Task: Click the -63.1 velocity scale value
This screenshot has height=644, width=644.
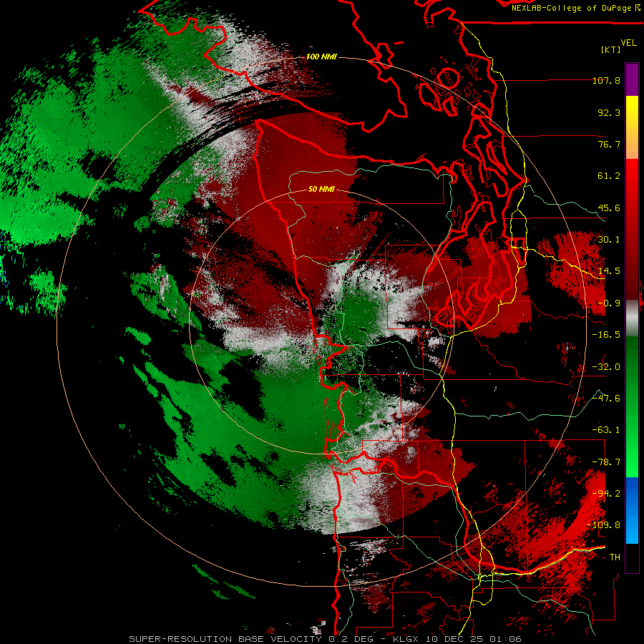Action: (606, 430)
